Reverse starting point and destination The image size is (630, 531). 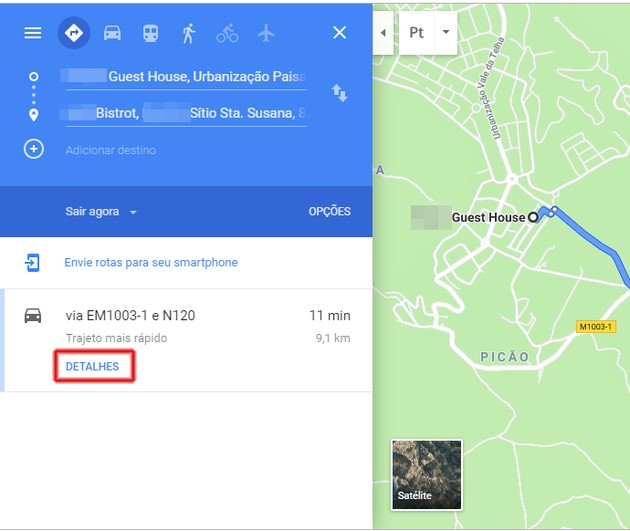[x=340, y=93]
